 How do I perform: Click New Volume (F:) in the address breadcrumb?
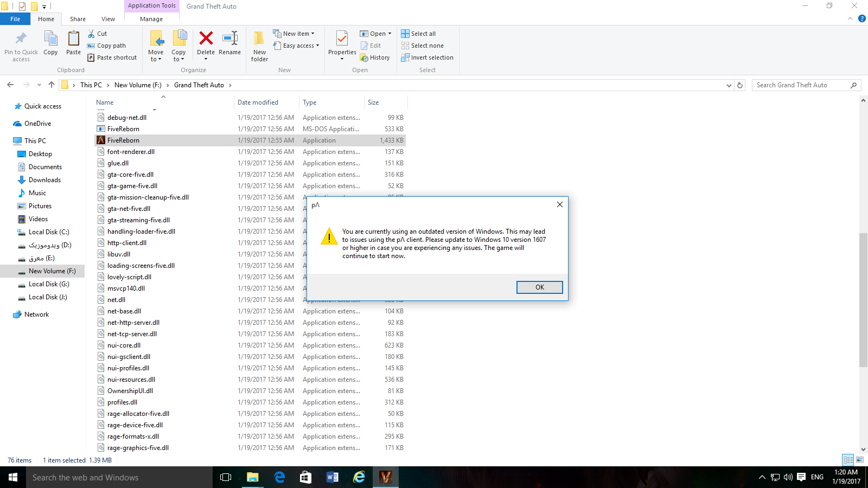[138, 85]
